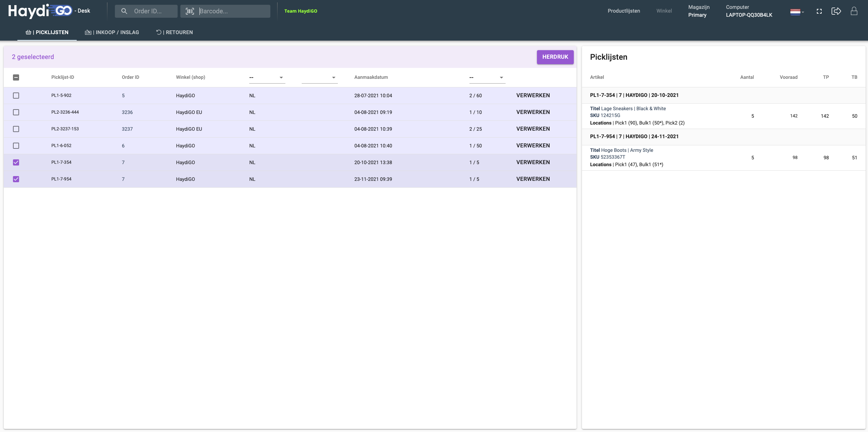Click the Order ID column header
868x432 pixels.
[x=131, y=77]
